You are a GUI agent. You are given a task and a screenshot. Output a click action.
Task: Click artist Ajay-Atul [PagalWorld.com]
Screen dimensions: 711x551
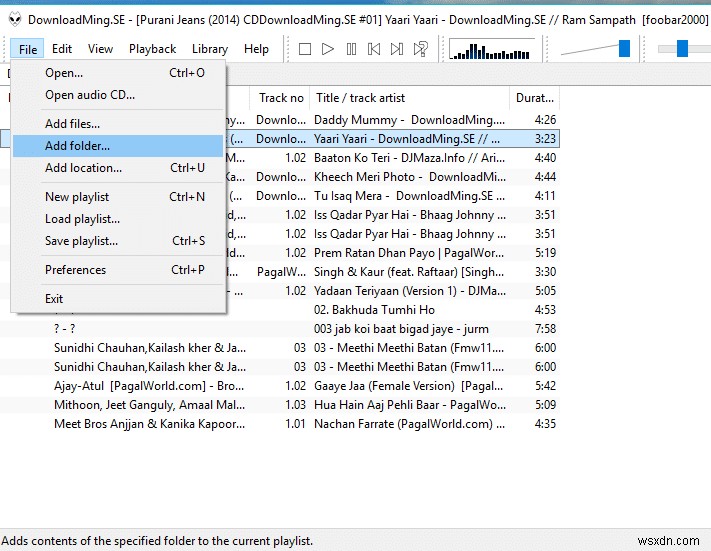pos(149,386)
